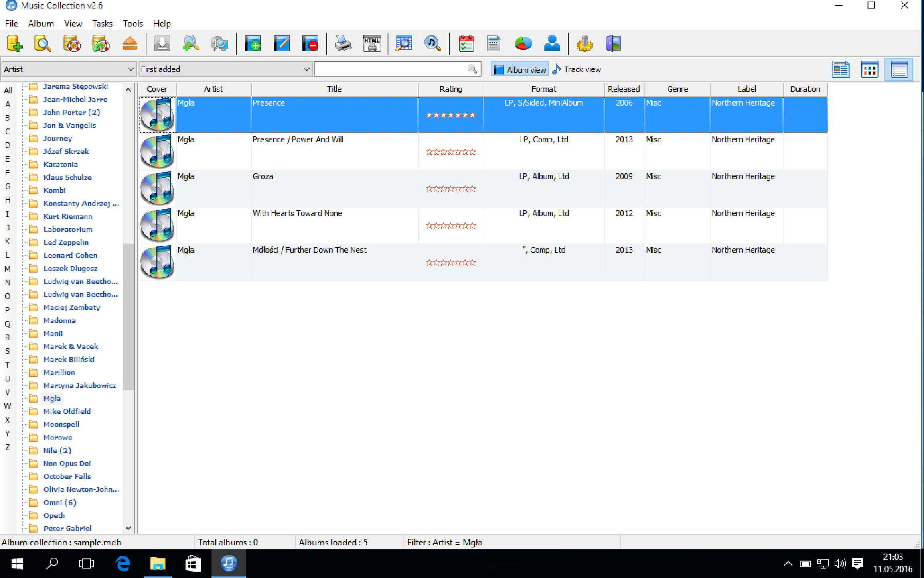Click the new database icon with green plus
Viewport: 924px width, 578px height.
(15, 43)
